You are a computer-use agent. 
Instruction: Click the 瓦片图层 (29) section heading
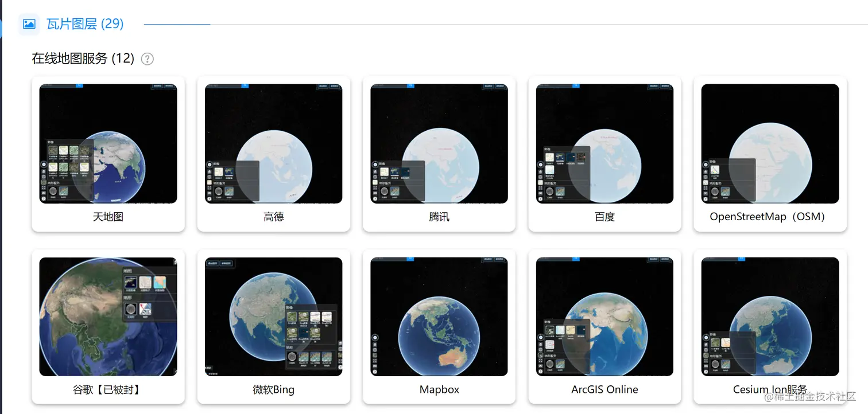click(x=85, y=24)
